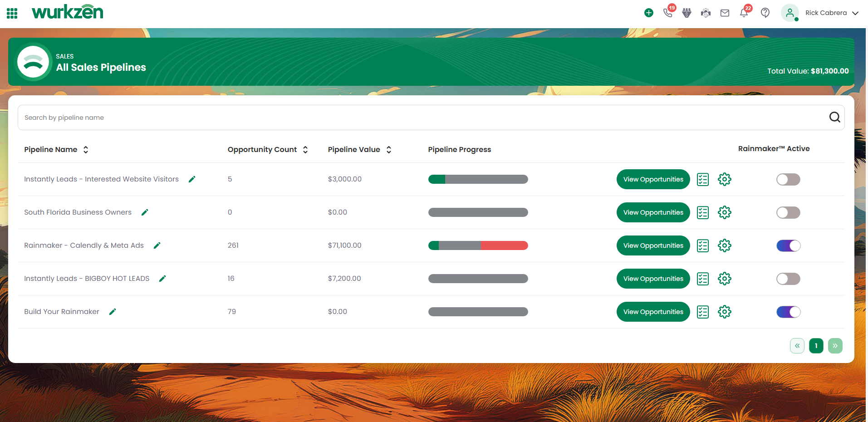
Task: View Opportunities for Rainmaker Calendly pipeline
Action: click(x=653, y=245)
